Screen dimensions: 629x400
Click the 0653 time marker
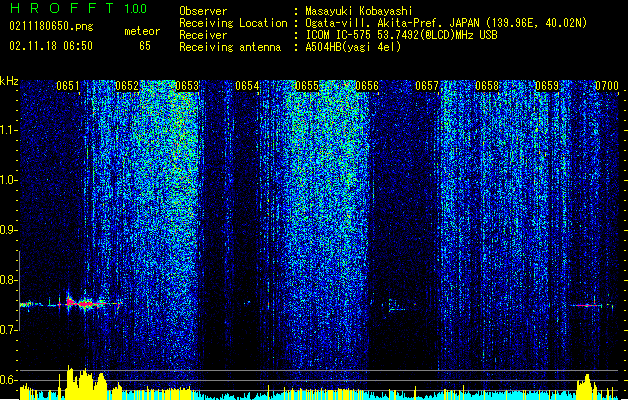187,86
